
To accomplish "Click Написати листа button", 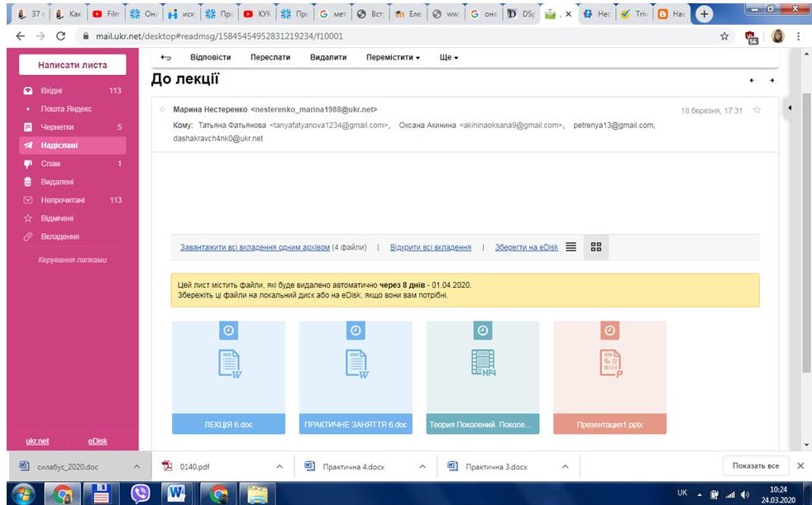I will pos(72,64).
